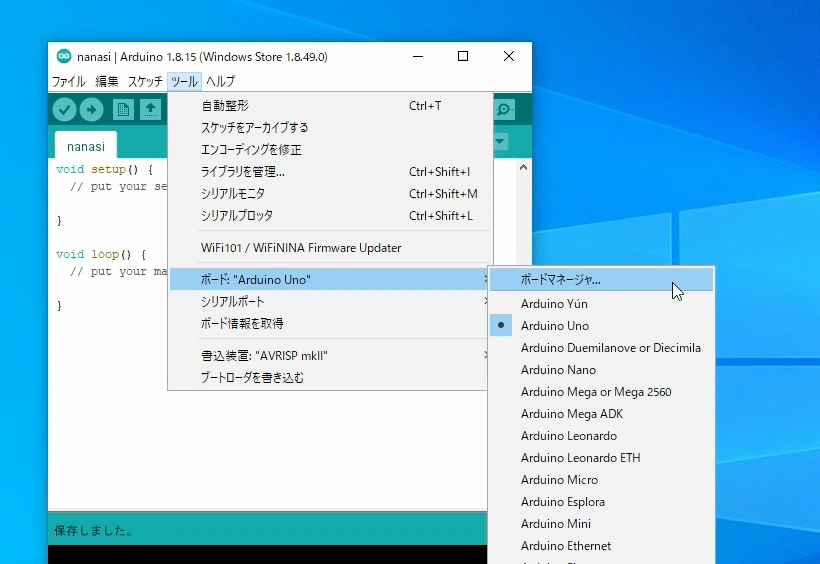The width and height of the screenshot is (820, 564).
Task: Select Arduino Micro board
Action: click(601, 480)
